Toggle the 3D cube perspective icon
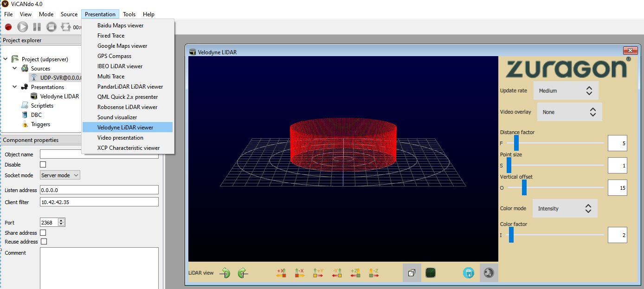Screen dimensions: 644x289 click(x=412, y=273)
